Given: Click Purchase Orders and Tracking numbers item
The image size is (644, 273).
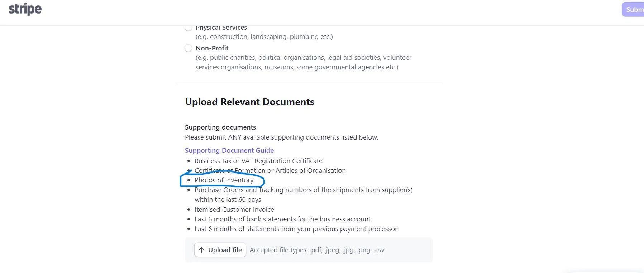Looking at the screenshot, I should pyautogui.click(x=304, y=195).
